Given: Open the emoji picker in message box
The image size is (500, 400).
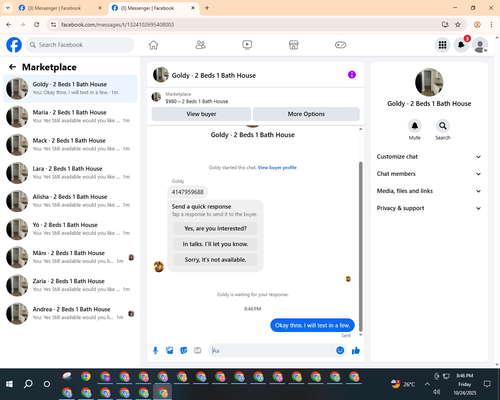Looking at the screenshot, I should tap(340, 350).
